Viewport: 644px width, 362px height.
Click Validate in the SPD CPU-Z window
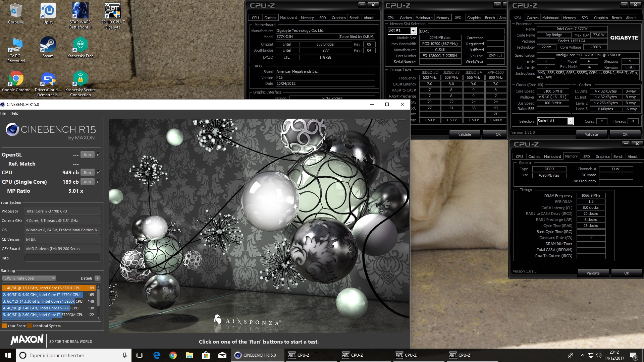pos(465,134)
